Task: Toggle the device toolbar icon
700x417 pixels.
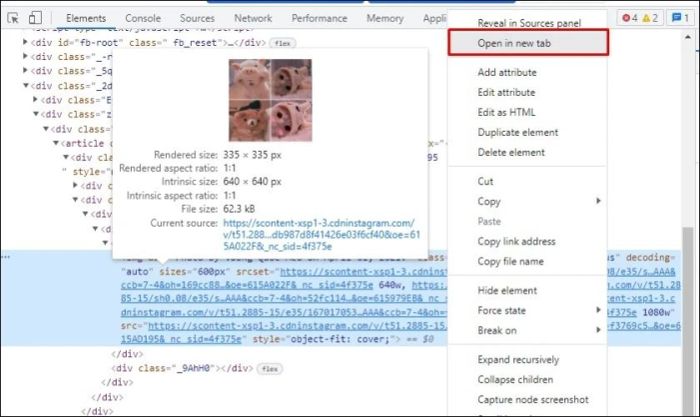Action: [x=36, y=18]
